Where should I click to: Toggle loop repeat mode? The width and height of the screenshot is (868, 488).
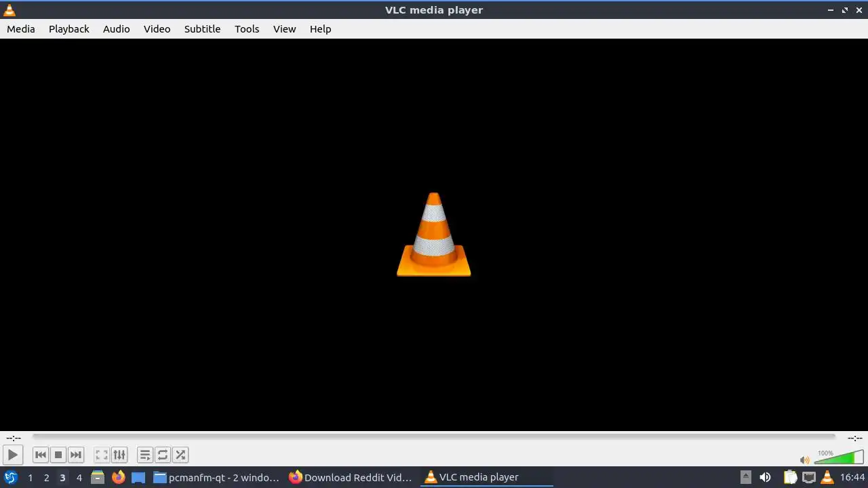point(163,455)
